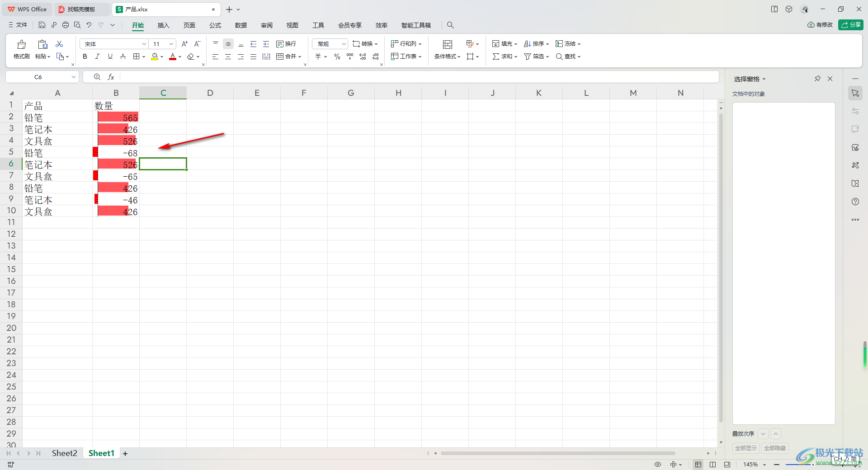The image size is (868, 470).
Task: Click the fx insert function icon
Action: 111,77
